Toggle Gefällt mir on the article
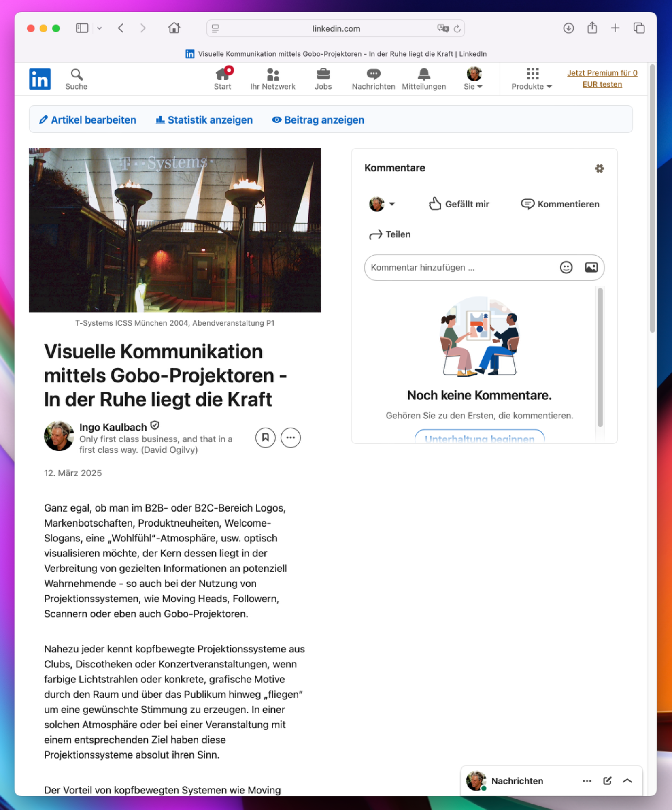672x810 pixels. pyautogui.click(x=459, y=204)
